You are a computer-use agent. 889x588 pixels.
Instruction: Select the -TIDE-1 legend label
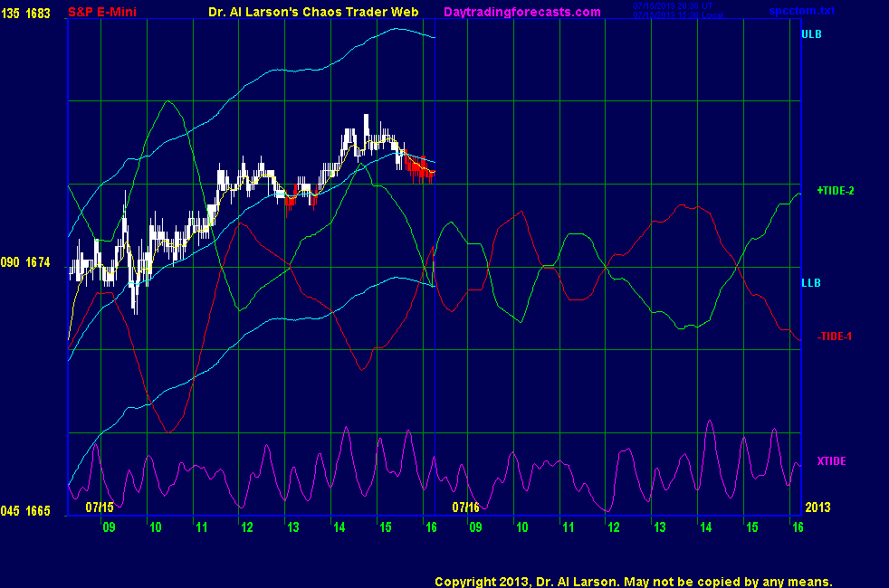pos(835,337)
